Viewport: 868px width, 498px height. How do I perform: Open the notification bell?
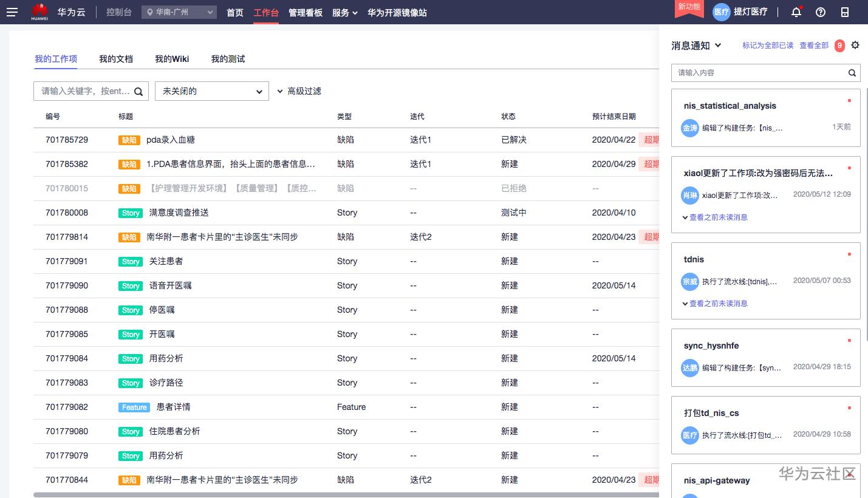(796, 12)
